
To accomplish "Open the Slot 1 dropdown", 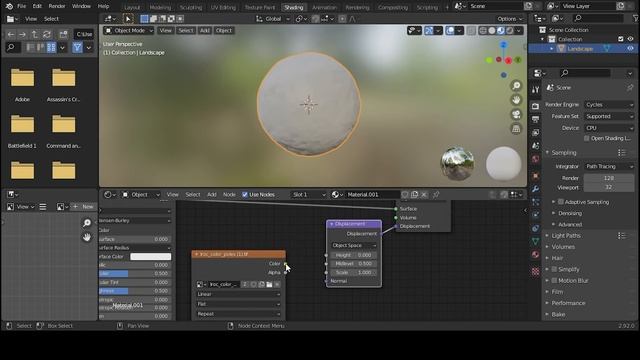I will 309,195.
